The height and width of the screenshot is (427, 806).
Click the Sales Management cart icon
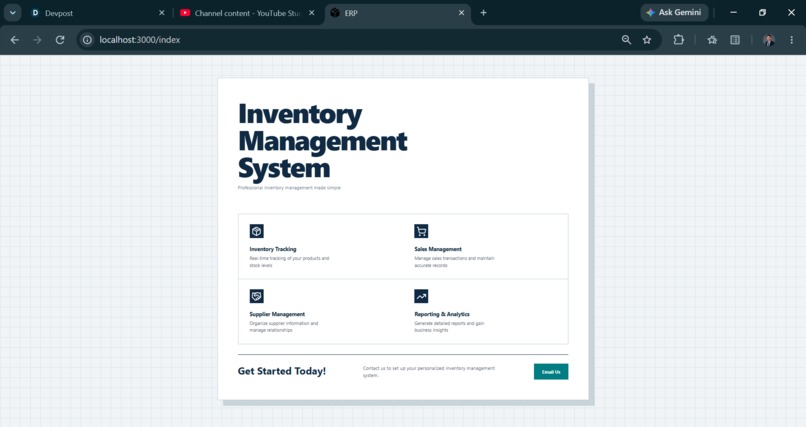(421, 231)
